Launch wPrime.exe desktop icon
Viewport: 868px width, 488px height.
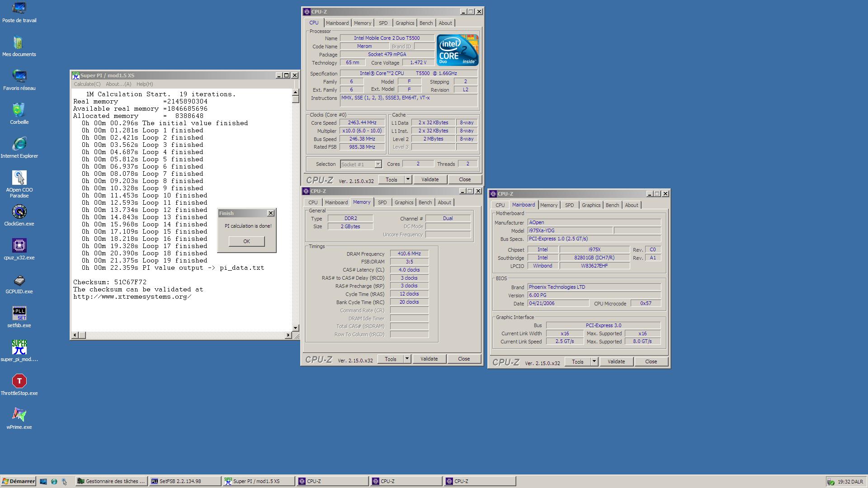pyautogui.click(x=19, y=419)
